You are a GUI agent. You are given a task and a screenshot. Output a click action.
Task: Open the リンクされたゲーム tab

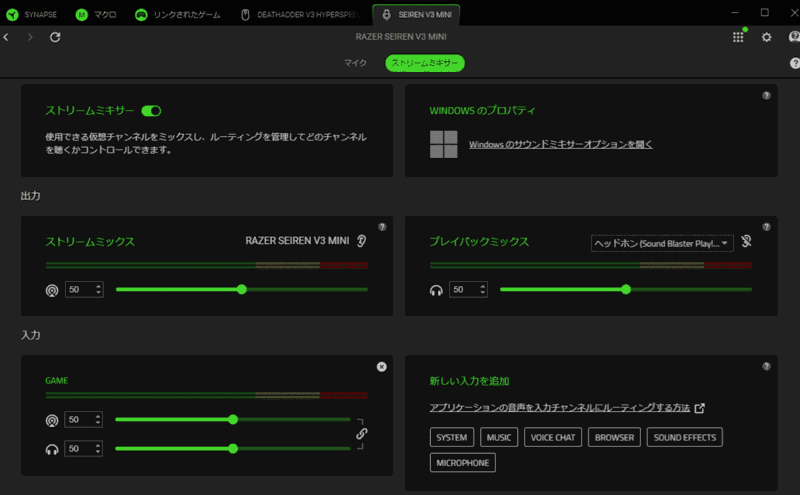click(x=178, y=15)
